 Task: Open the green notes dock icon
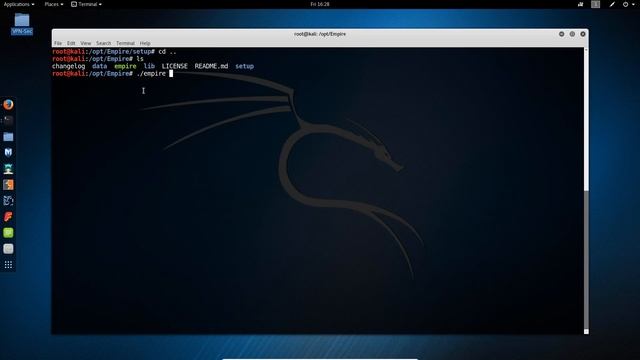8,233
